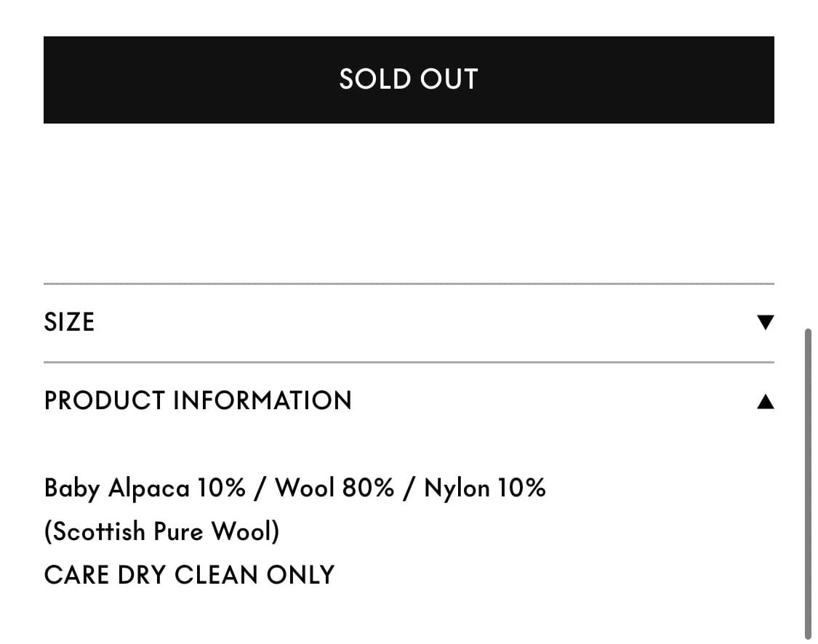This screenshot has height=644, width=818.
Task: Click the "Baby Alpaca 10%" text
Action: pyautogui.click(x=145, y=488)
